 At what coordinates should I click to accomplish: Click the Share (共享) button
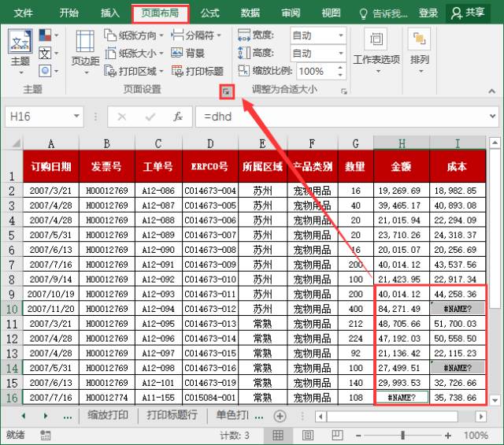click(467, 13)
